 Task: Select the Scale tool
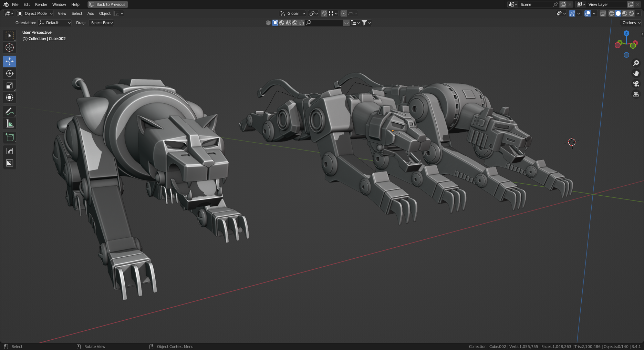click(x=10, y=85)
